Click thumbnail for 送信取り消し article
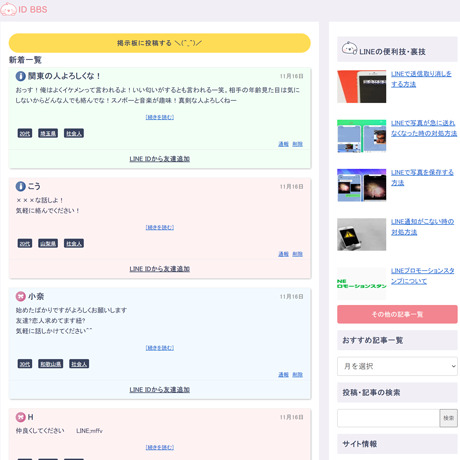The image size is (460, 460). (362, 86)
